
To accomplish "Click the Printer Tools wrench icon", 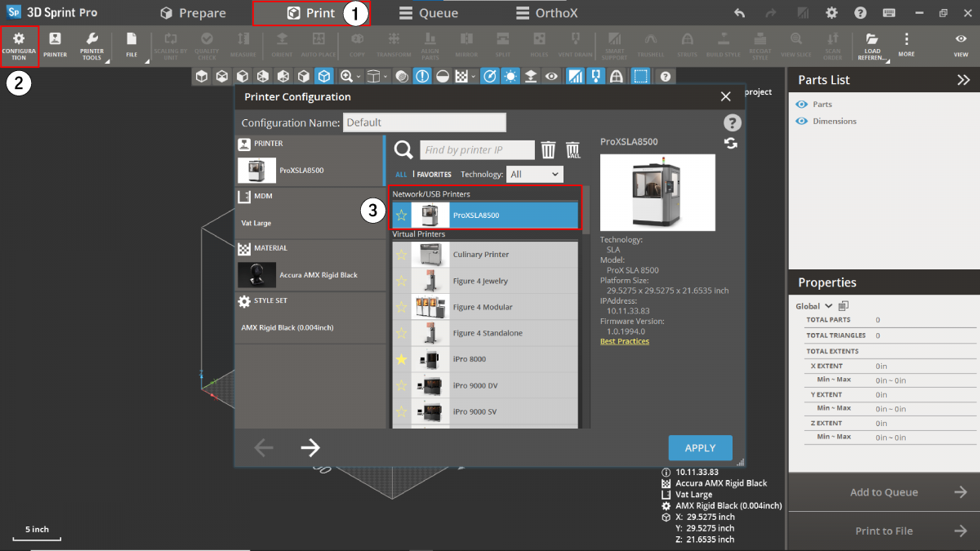I will 92,41.
